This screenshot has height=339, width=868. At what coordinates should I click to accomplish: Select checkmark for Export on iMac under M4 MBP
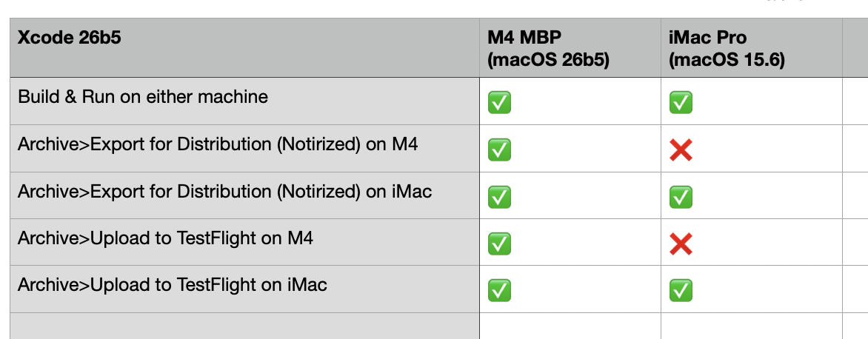tap(499, 197)
